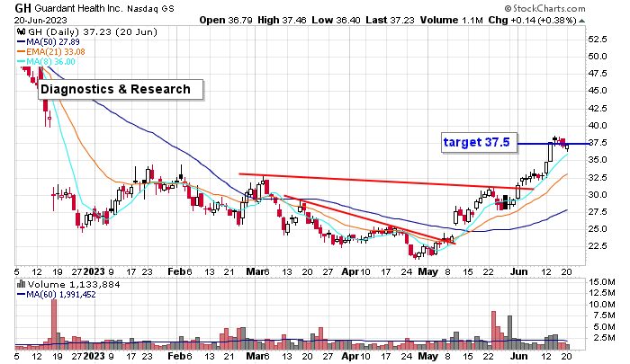Image resolution: width=630 pixels, height=364 pixels.
Task: Click the Open 36.79 value
Action: [226, 20]
